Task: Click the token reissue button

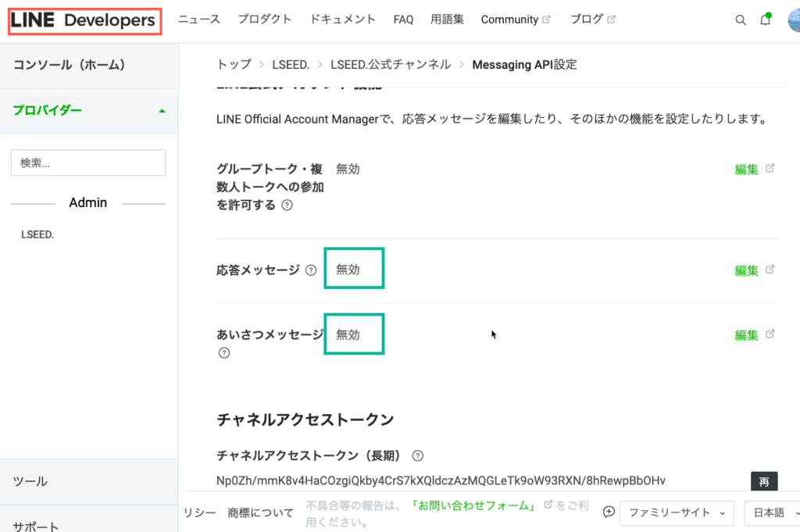Action: [x=764, y=480]
